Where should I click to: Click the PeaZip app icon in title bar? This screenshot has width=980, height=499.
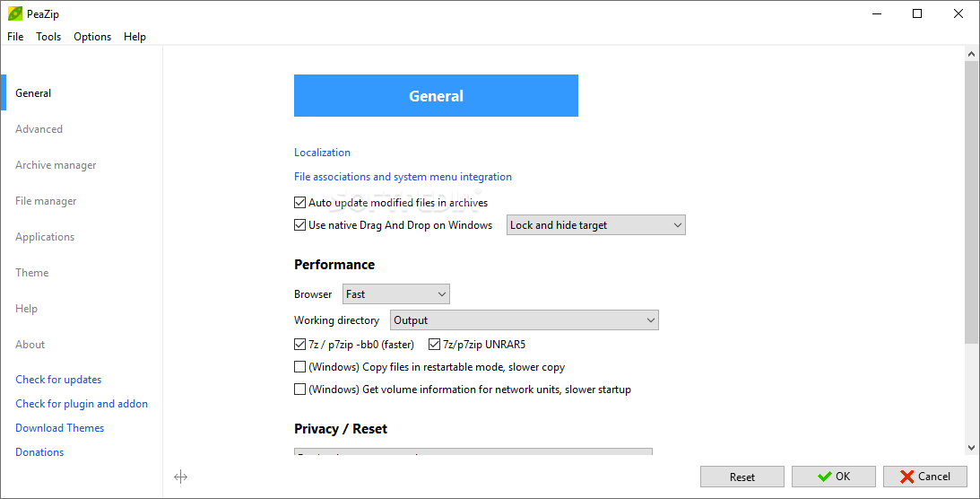pos(15,13)
